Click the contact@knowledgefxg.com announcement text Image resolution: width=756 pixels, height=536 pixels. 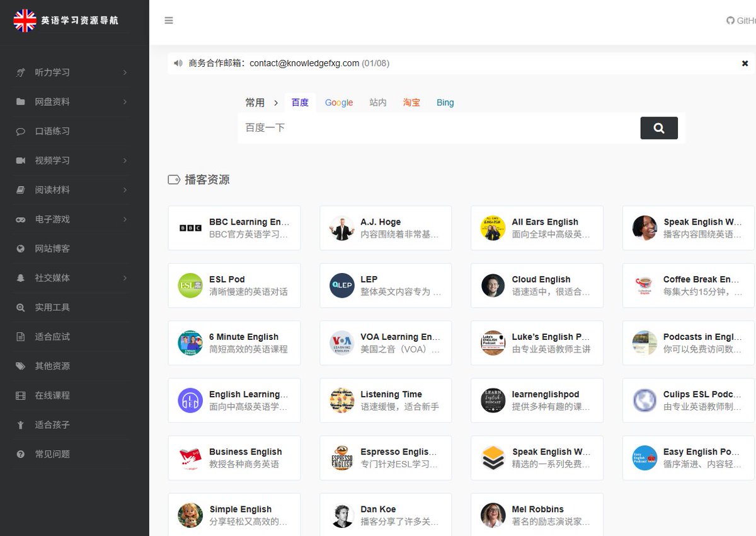(304, 63)
